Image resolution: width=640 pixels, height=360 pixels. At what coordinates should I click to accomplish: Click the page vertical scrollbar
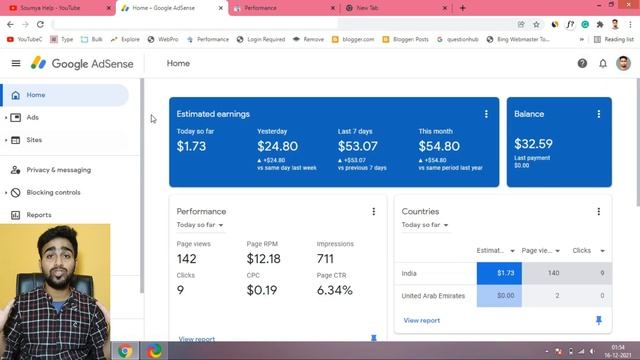click(638, 142)
